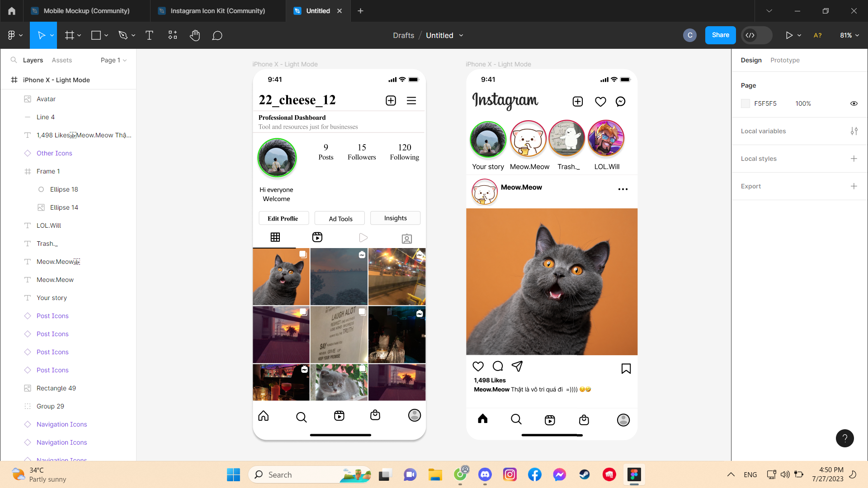The height and width of the screenshot is (488, 868).
Task: Click the Present play icon
Action: click(789, 35)
